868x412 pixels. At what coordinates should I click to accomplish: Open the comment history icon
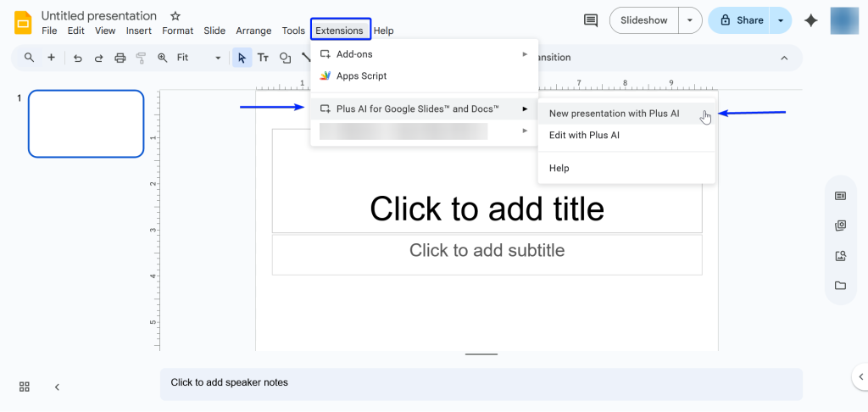pos(591,20)
